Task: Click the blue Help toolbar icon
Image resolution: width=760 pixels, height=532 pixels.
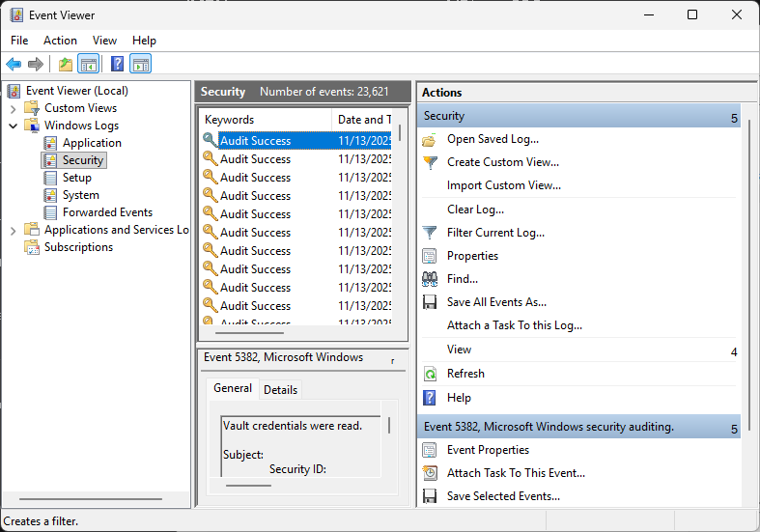Action: [x=117, y=65]
